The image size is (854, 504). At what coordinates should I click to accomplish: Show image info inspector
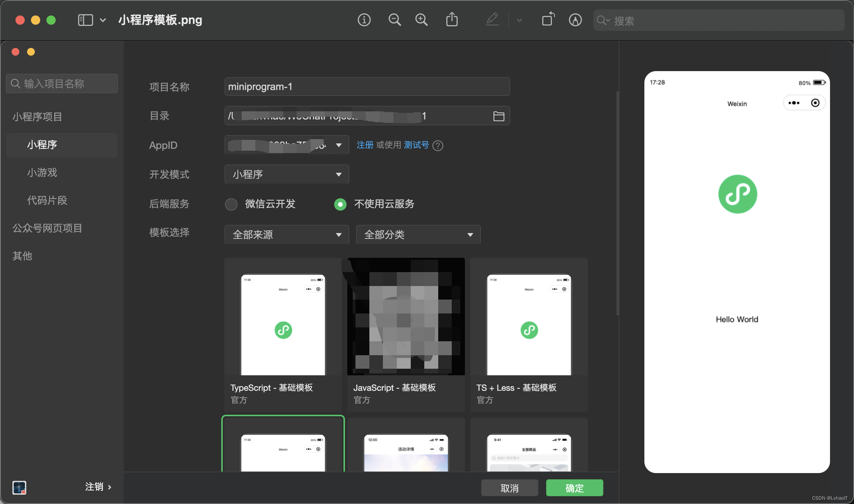tap(364, 20)
